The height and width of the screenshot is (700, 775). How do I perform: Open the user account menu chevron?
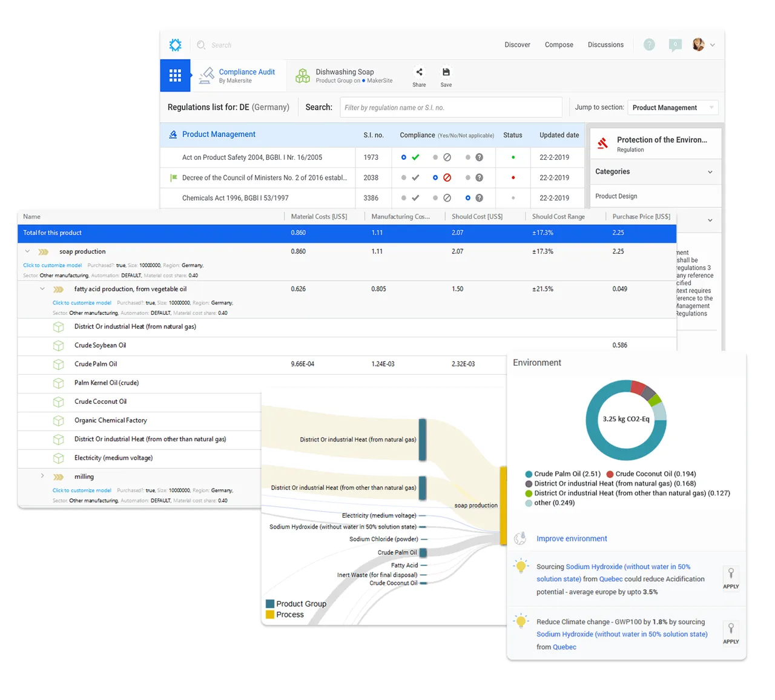pos(713,45)
